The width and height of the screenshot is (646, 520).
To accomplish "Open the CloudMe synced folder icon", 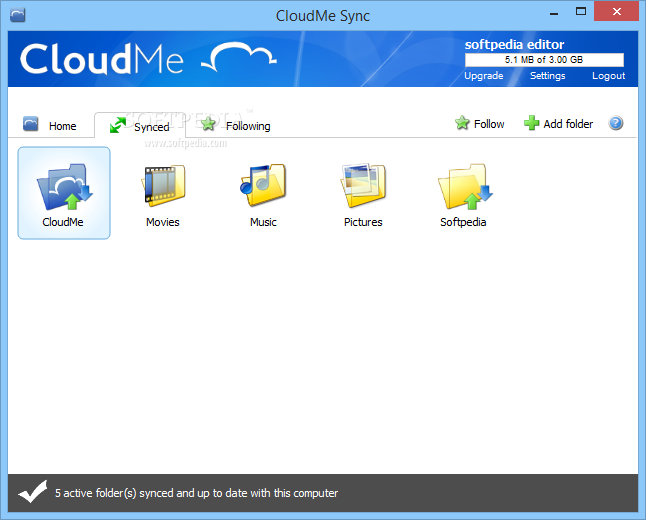I will [x=65, y=187].
